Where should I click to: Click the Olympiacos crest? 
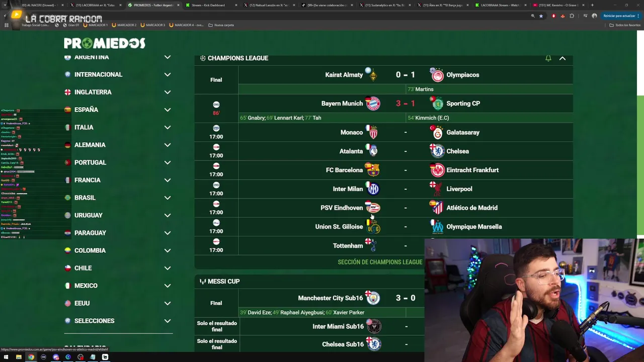pyautogui.click(x=437, y=75)
